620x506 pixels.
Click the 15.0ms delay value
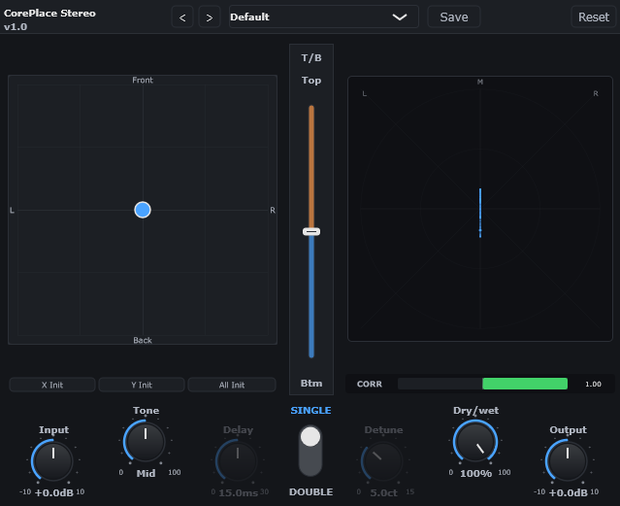coord(238,493)
